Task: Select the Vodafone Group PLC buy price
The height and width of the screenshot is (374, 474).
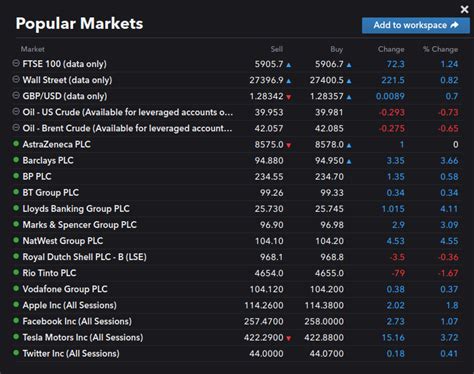Action: pos(327,289)
